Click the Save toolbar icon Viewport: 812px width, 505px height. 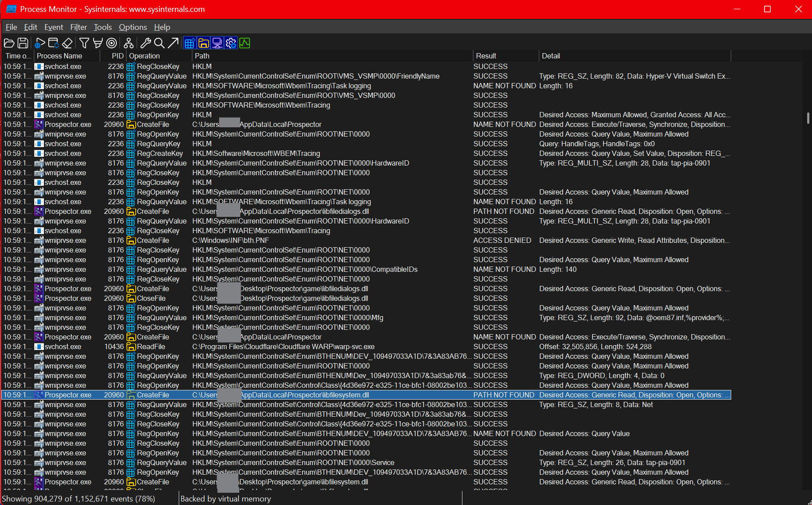(23, 43)
